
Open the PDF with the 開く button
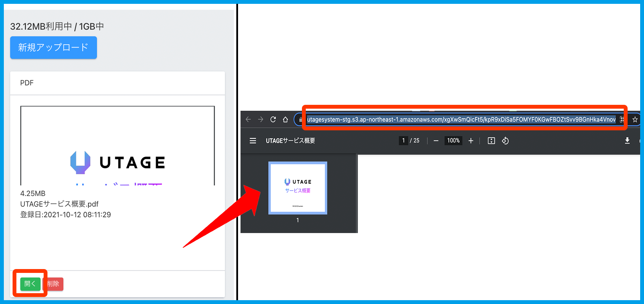point(30,284)
